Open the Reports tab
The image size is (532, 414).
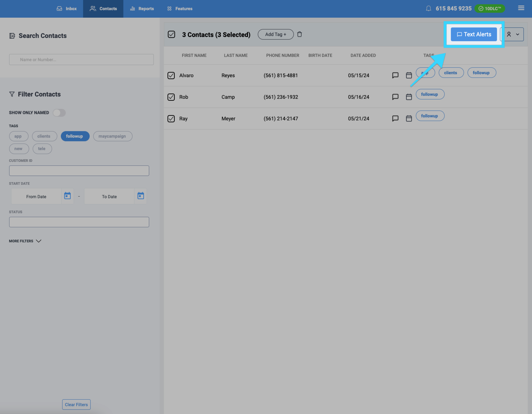142,9
